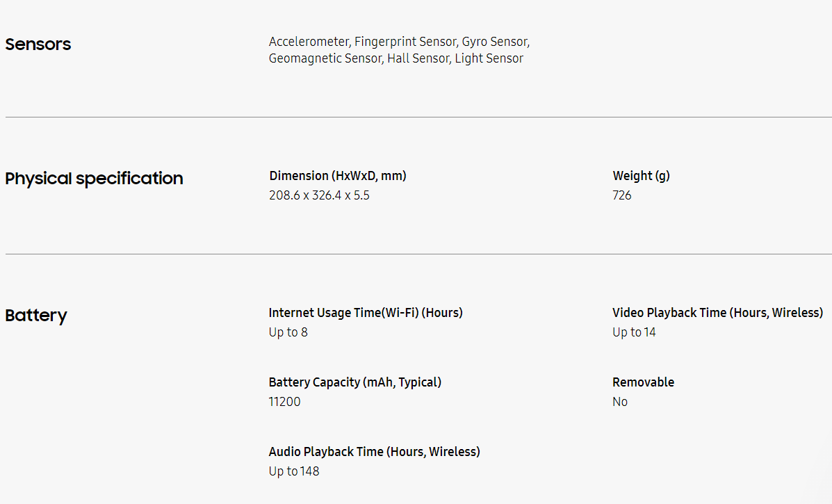
Task: Click the Dimension (HxWxD, mm) label
Action: [338, 176]
